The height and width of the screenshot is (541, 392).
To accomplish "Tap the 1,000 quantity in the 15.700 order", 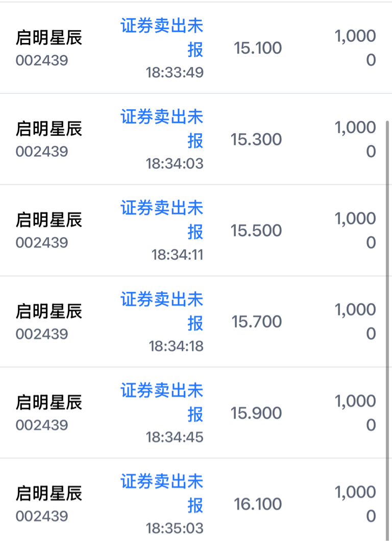I will tap(355, 310).
